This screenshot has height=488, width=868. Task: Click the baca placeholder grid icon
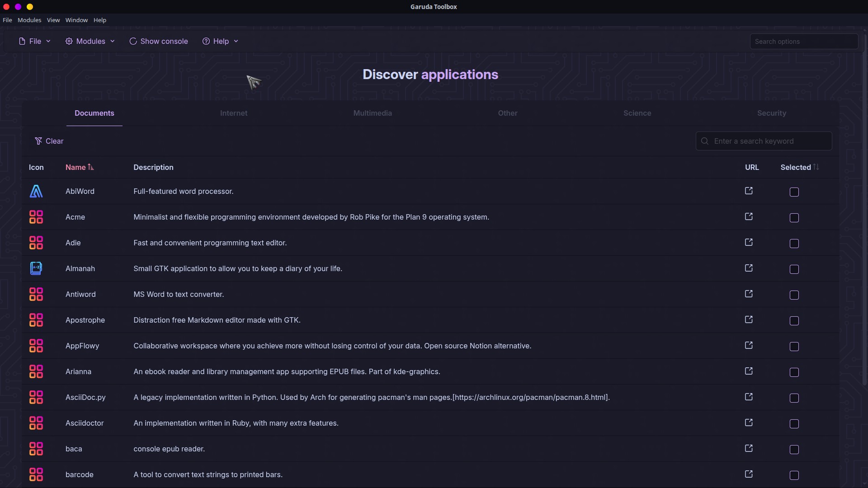pyautogui.click(x=36, y=449)
